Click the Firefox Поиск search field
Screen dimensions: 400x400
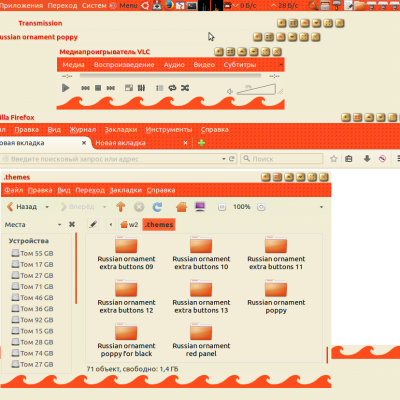282,159
